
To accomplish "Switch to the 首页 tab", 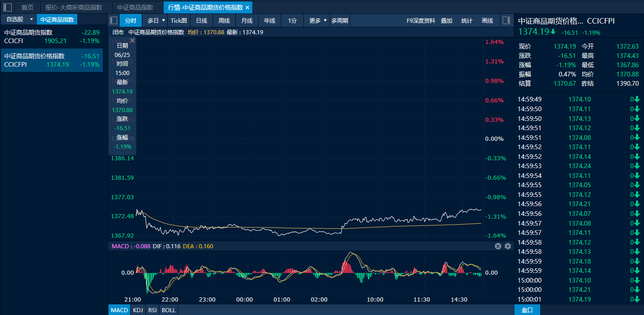I will point(27,7).
